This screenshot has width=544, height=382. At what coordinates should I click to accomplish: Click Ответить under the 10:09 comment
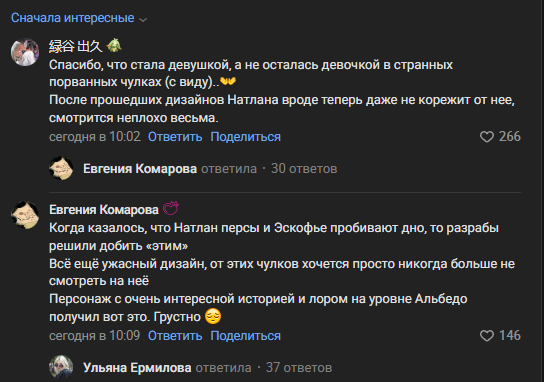point(175,336)
